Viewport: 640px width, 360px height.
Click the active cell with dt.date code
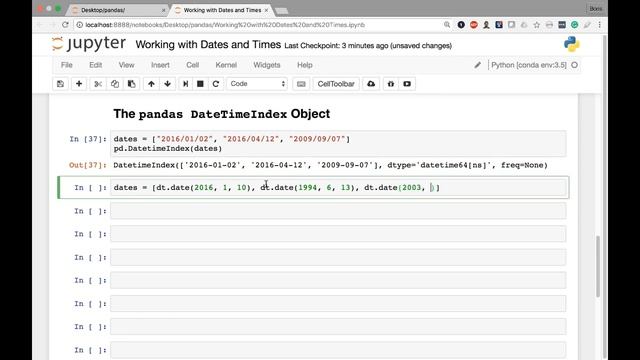point(338,187)
